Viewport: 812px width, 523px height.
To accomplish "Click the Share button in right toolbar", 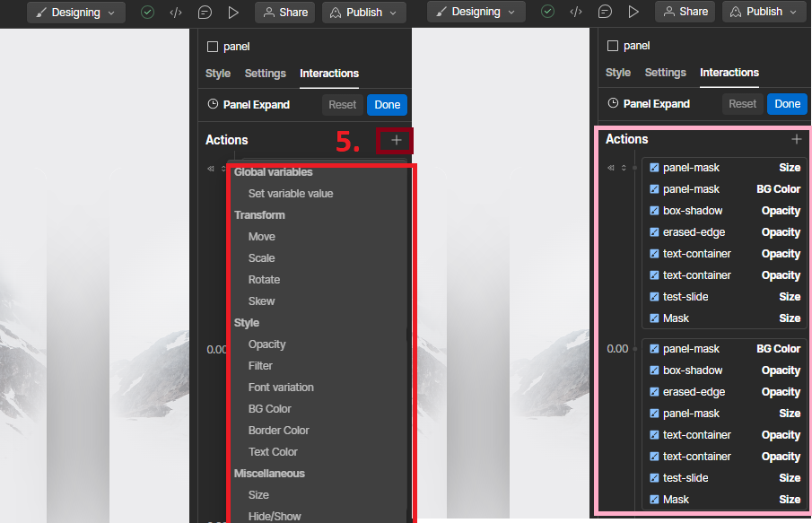I will click(685, 12).
